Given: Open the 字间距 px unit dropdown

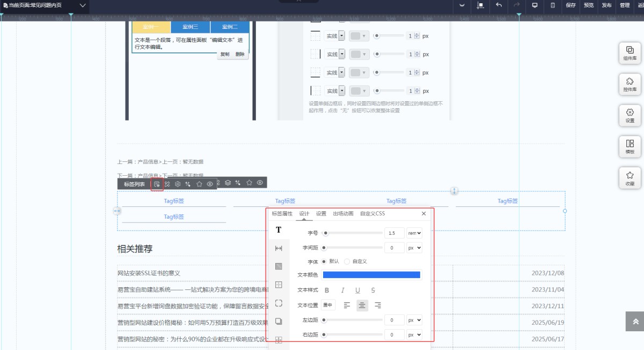Looking at the screenshot, I should point(414,248).
